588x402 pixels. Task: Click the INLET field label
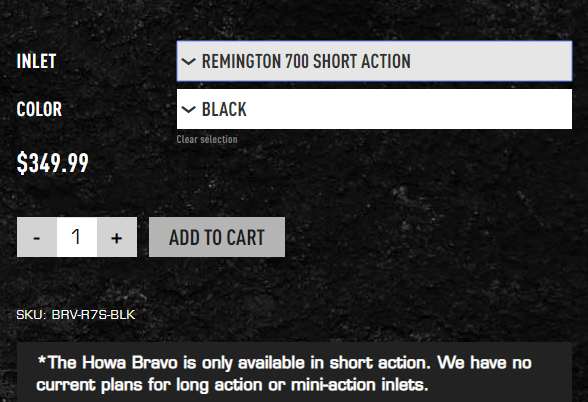point(36,62)
